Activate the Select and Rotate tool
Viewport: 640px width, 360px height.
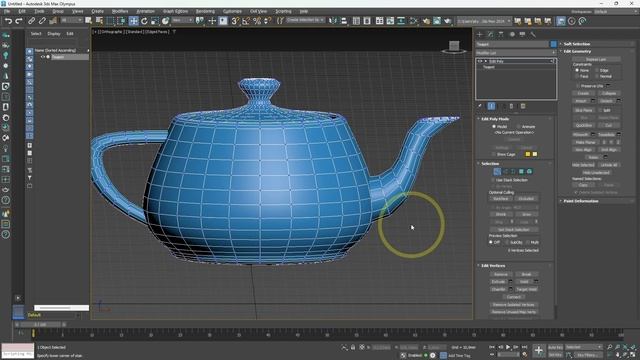pos(144,21)
